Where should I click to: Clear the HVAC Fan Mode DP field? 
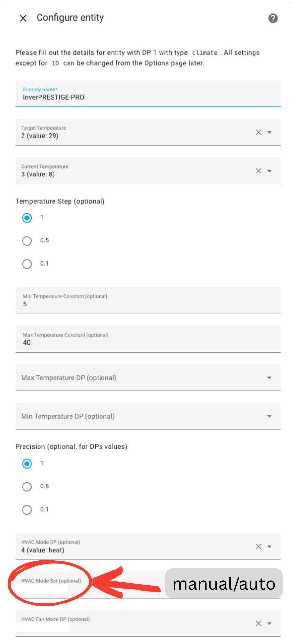(258, 623)
